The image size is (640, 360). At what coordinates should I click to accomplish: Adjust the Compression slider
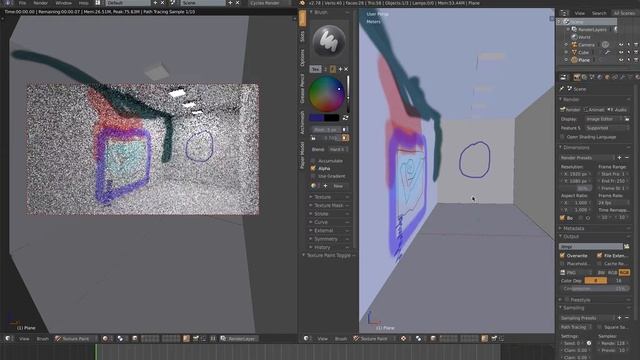coord(594,288)
